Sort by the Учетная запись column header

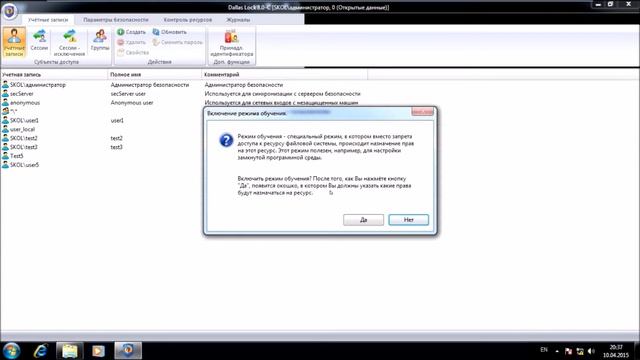click(x=54, y=75)
